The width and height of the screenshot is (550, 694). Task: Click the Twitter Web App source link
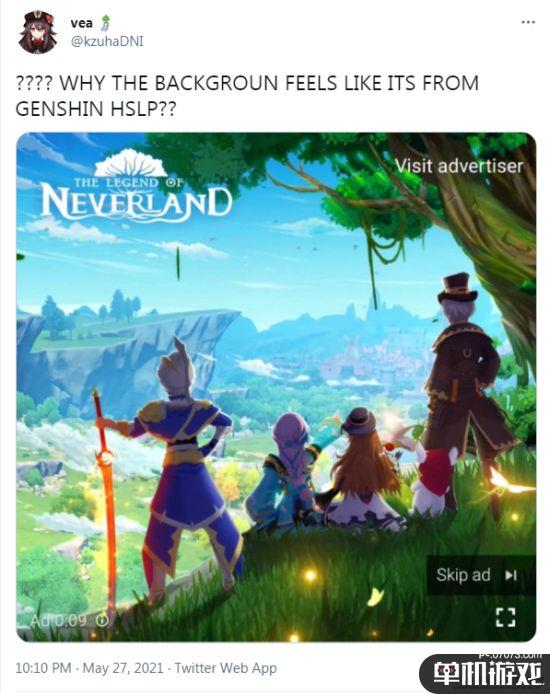point(226,668)
